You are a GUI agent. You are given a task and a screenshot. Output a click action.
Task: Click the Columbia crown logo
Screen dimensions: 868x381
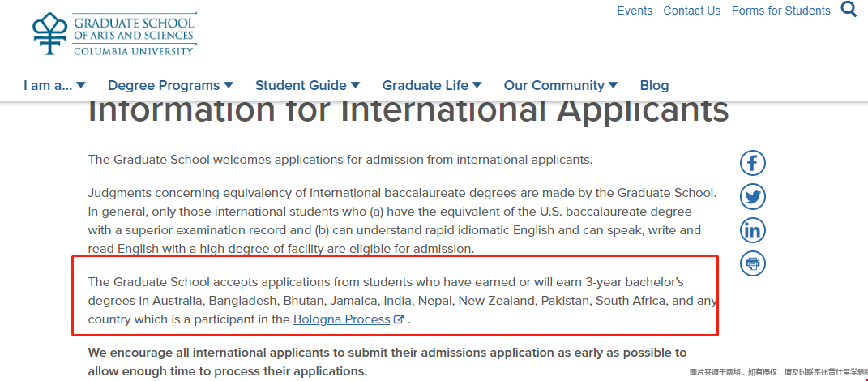click(x=49, y=34)
